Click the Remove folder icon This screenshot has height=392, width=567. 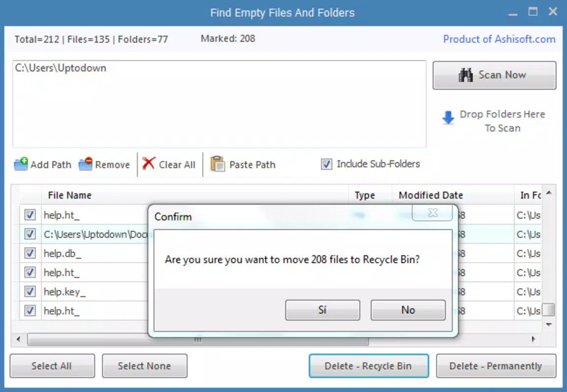click(x=86, y=164)
